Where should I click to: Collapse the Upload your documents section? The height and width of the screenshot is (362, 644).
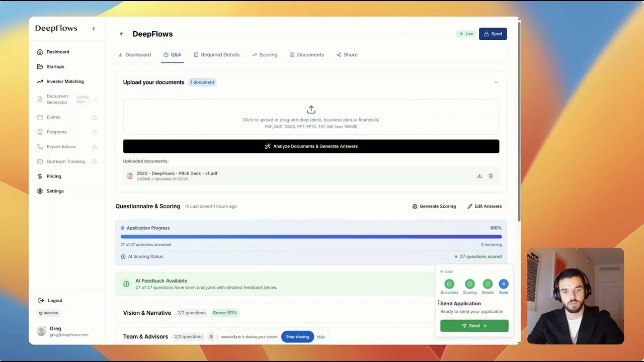(x=496, y=82)
